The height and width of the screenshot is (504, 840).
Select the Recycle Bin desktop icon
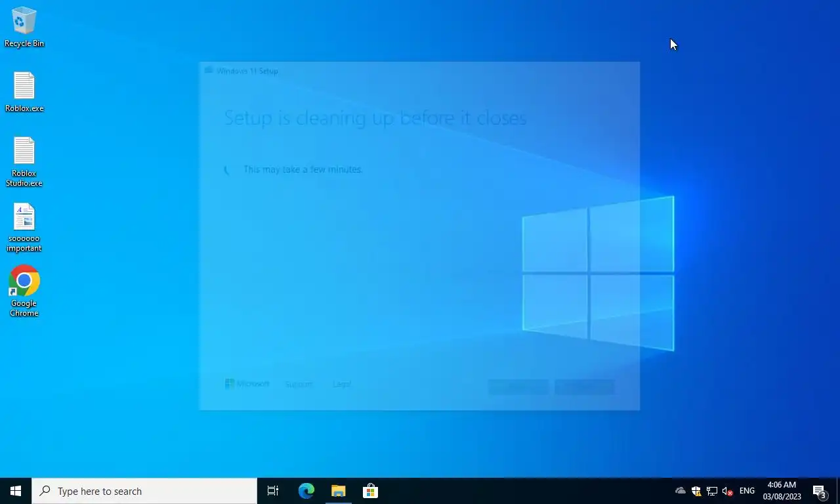tap(24, 27)
